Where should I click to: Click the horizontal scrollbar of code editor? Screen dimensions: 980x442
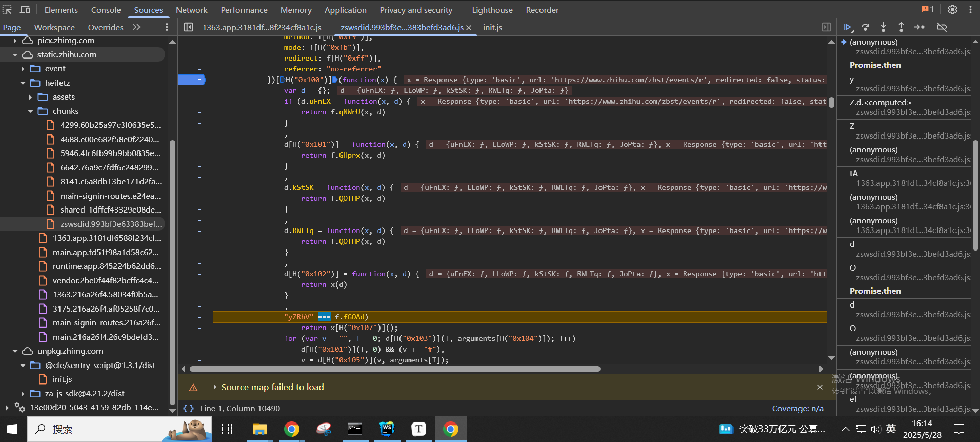tap(395, 369)
